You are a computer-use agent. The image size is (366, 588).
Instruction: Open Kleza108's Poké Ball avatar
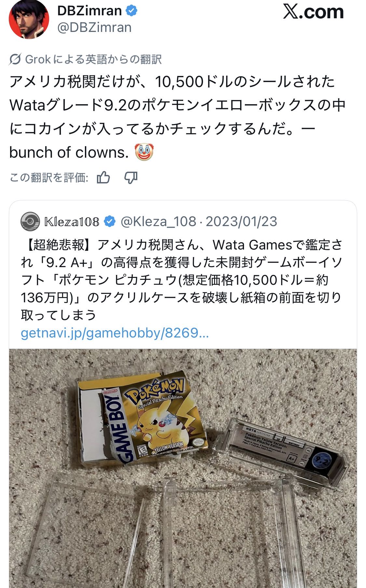[x=30, y=222]
